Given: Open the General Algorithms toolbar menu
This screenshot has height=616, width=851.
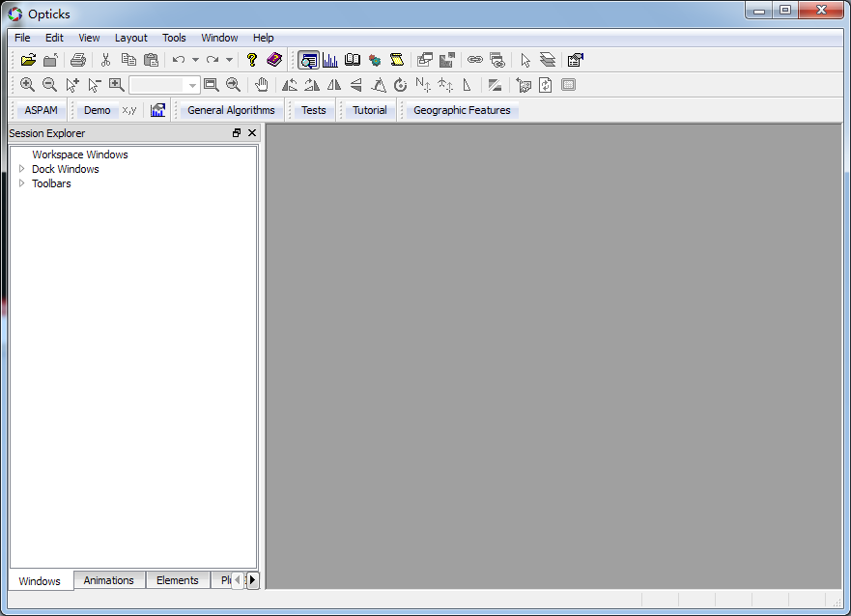Looking at the screenshot, I should tap(231, 110).
